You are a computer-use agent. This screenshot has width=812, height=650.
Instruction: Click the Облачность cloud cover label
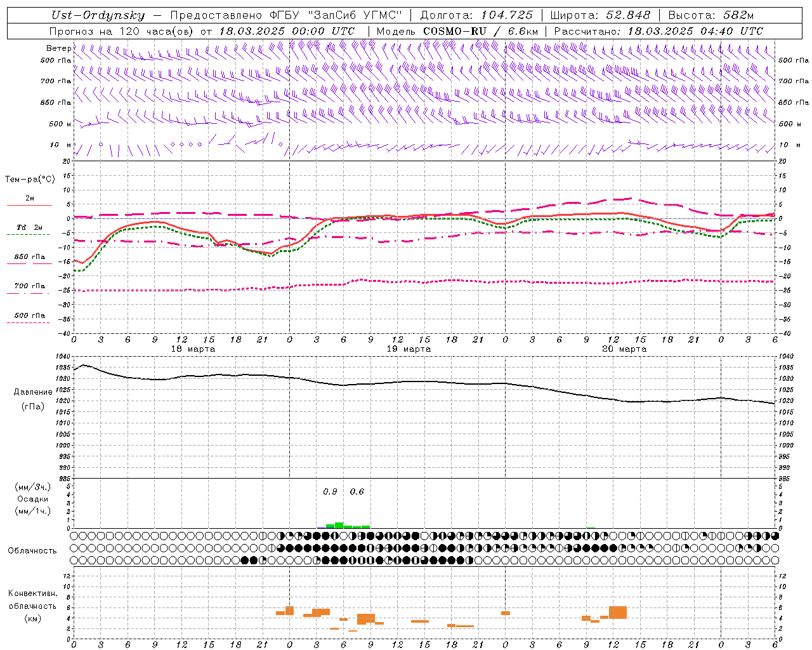(x=32, y=551)
